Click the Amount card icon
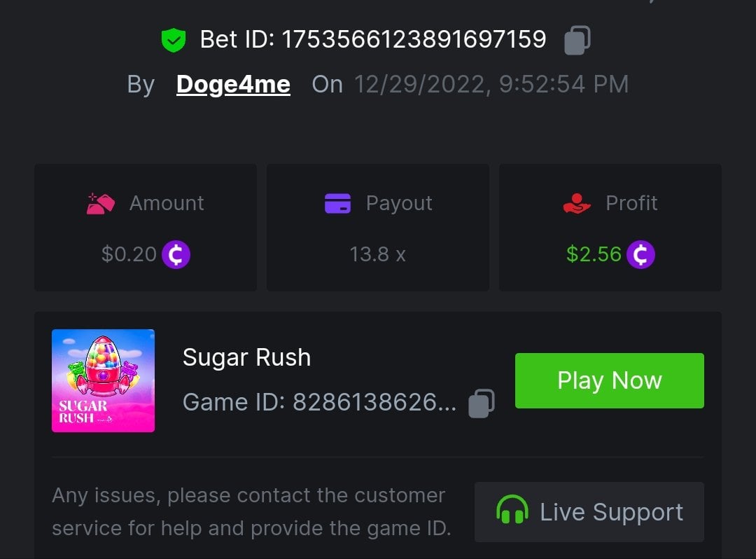756x559 pixels. (x=101, y=203)
